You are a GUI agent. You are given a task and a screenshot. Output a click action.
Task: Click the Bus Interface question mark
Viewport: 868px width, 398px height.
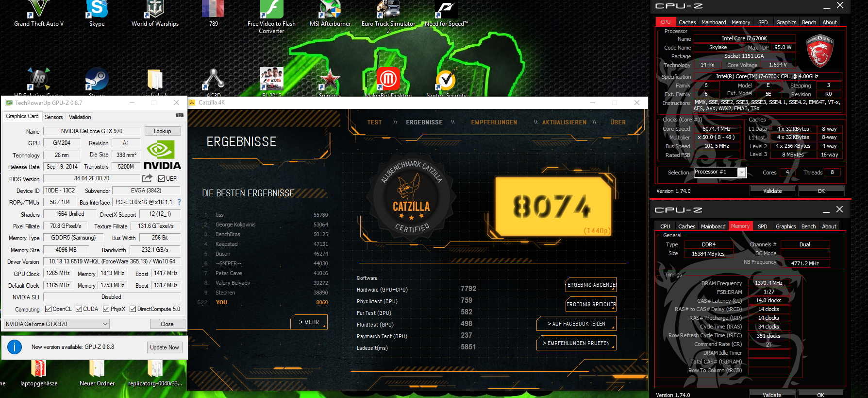click(x=179, y=202)
